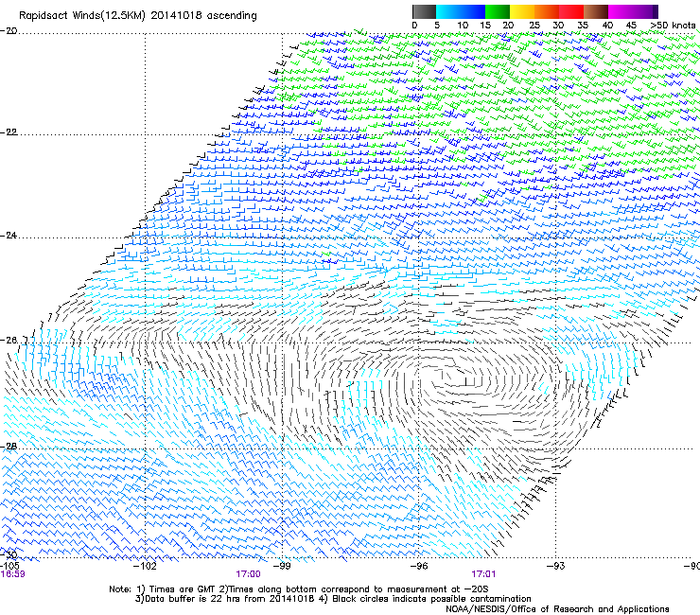Click the '-28' latitude axis label

point(9,447)
